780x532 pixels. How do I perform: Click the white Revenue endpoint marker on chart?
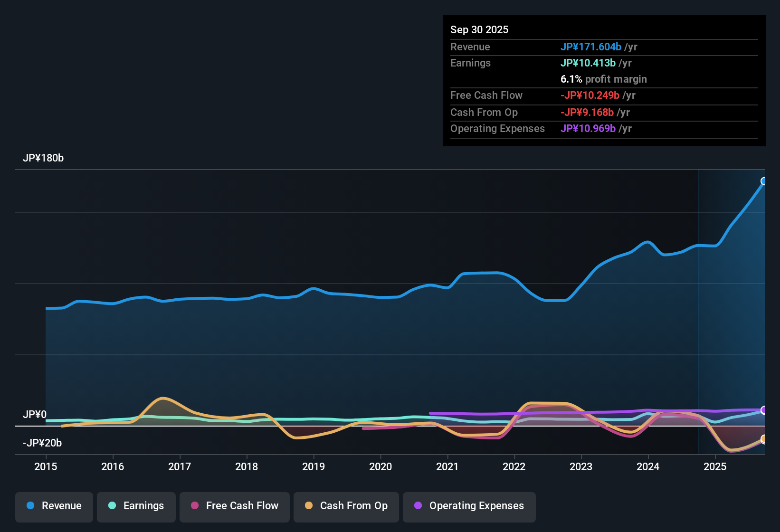tap(764, 180)
